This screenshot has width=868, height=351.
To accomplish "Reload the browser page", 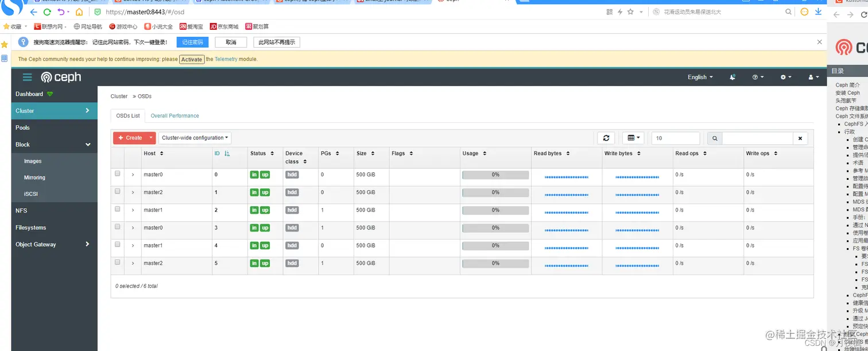I will pos(48,11).
